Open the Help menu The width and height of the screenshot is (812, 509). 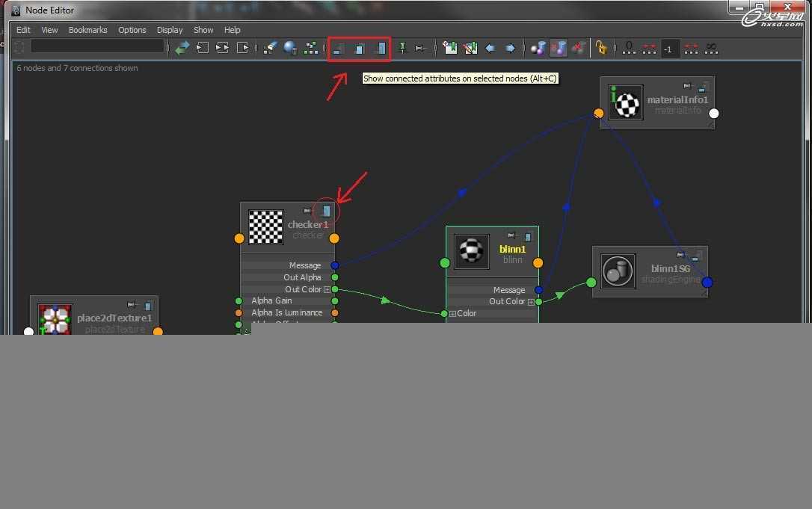click(232, 30)
